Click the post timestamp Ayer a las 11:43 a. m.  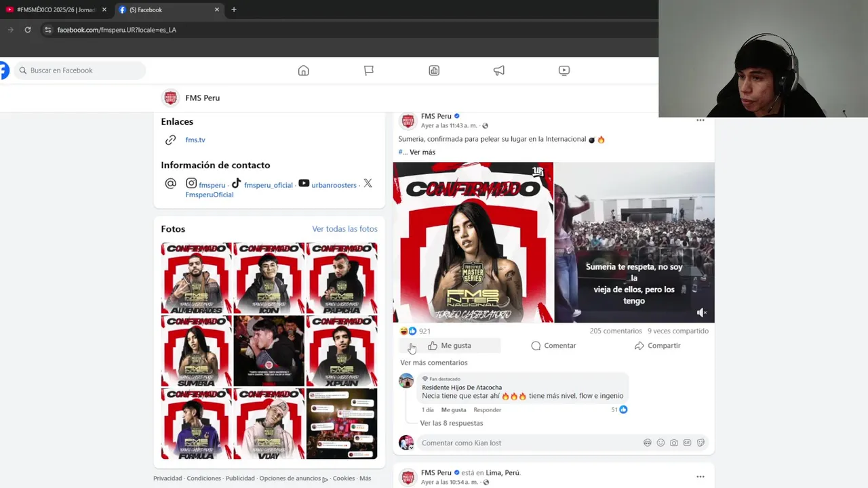click(x=449, y=125)
